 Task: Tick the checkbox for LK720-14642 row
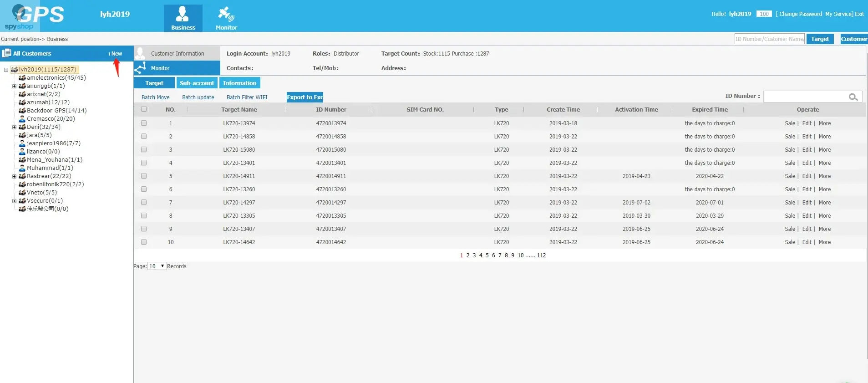pyautogui.click(x=144, y=242)
